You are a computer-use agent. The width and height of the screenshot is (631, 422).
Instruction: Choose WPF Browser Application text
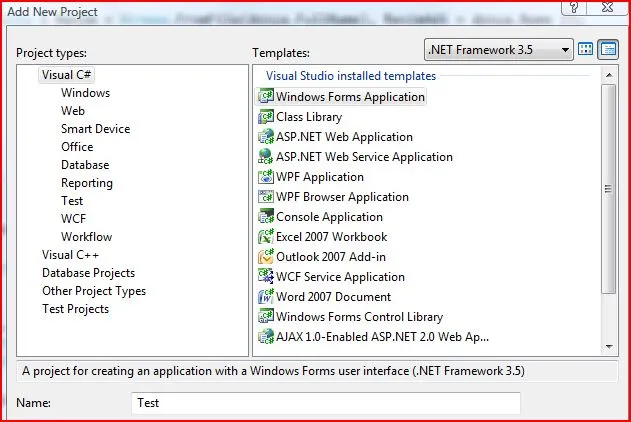tap(342, 197)
